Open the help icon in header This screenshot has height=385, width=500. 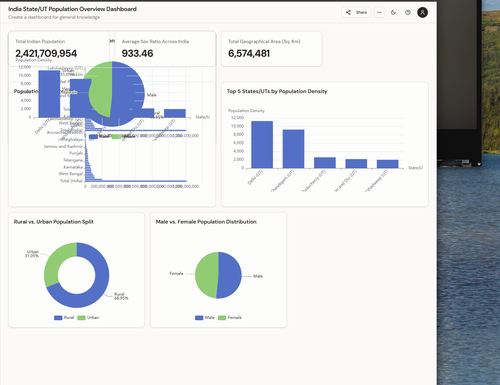point(408,12)
